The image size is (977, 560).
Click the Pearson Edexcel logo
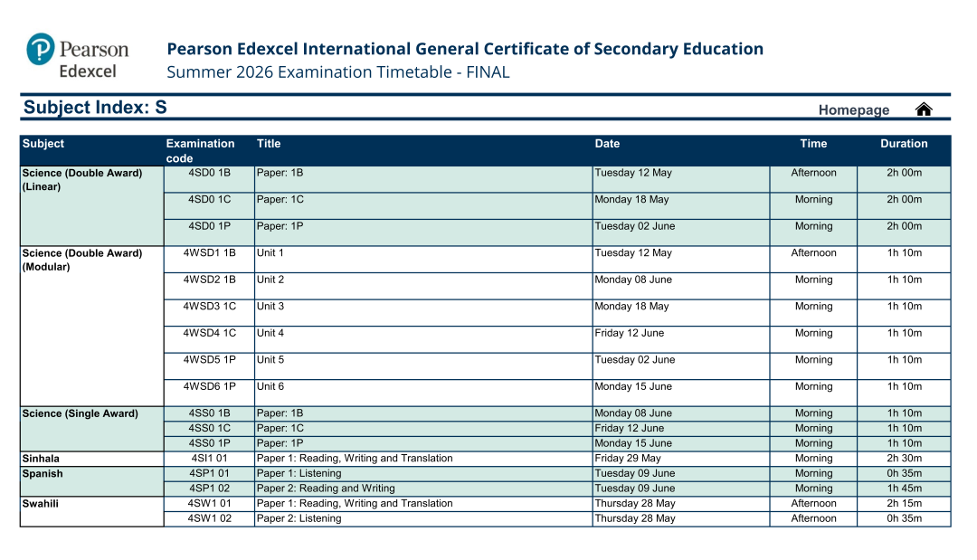click(x=78, y=56)
